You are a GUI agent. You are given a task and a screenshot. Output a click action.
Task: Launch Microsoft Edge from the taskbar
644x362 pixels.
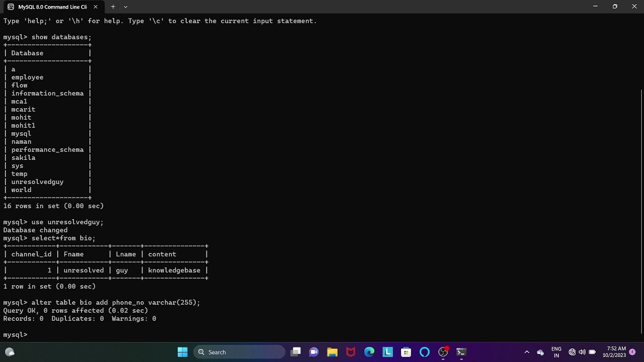(369, 352)
